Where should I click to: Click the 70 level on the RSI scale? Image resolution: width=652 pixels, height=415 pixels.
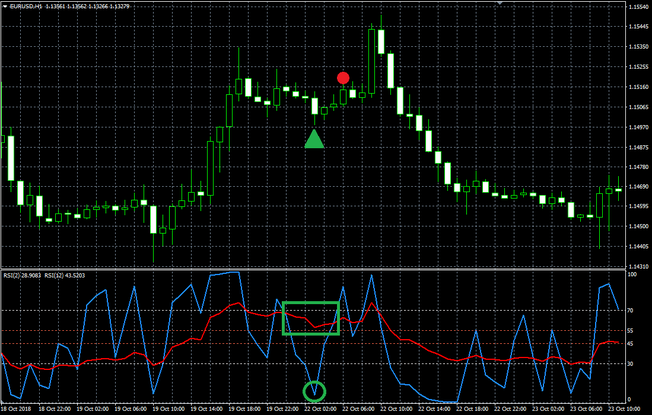pyautogui.click(x=630, y=311)
